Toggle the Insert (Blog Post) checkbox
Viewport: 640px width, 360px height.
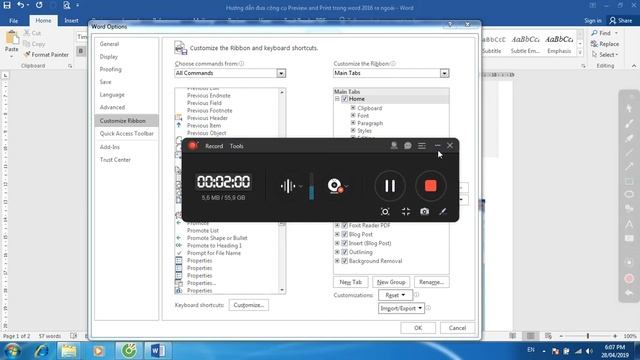pos(344,243)
